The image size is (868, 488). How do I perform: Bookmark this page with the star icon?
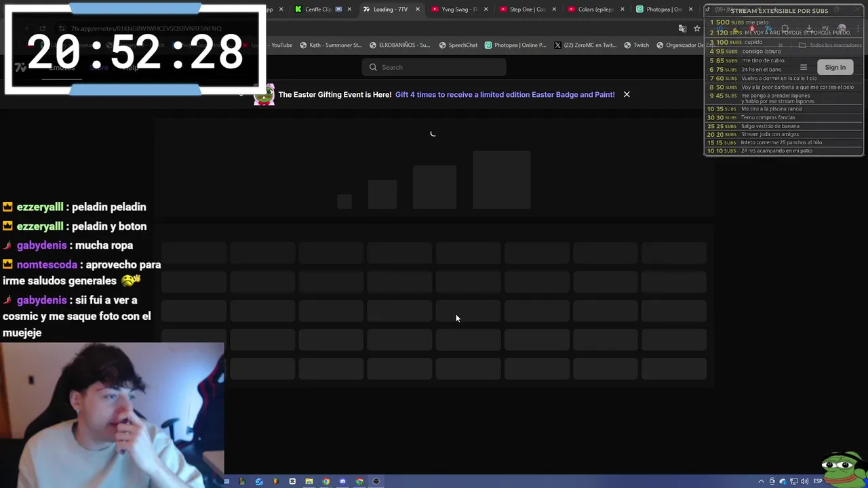click(696, 28)
